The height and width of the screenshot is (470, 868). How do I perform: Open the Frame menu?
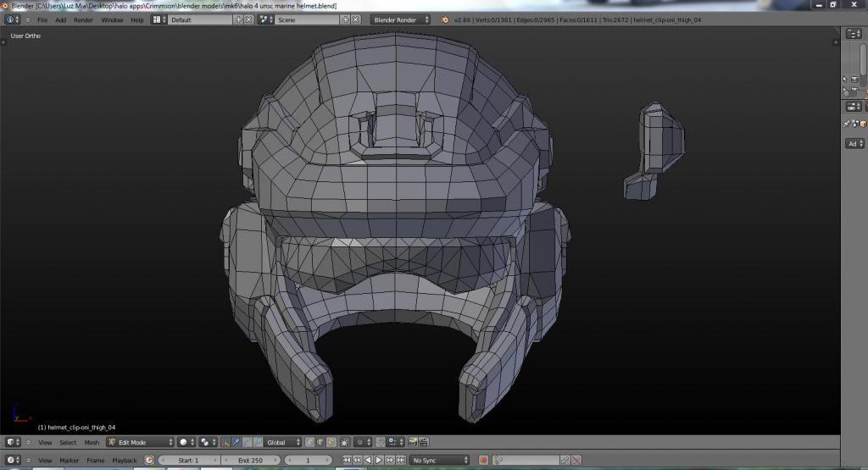tap(95, 461)
